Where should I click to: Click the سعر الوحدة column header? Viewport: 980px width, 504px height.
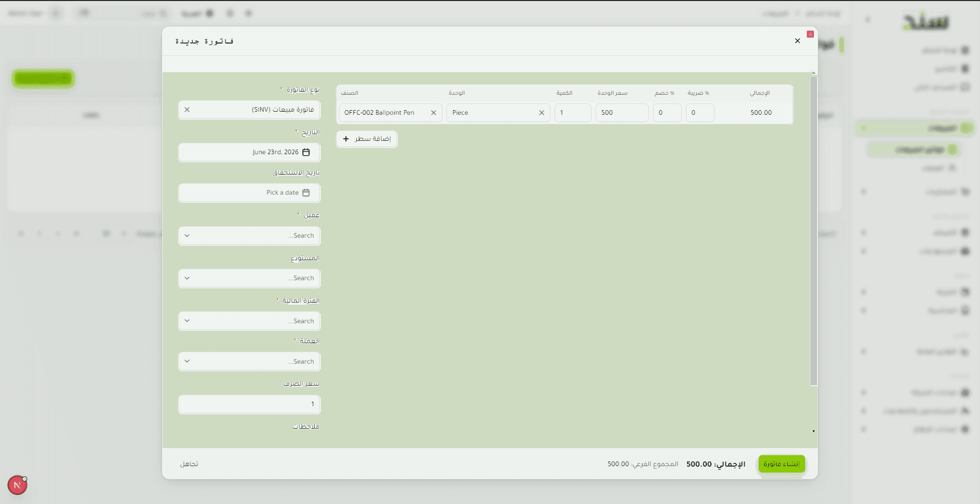pos(612,93)
